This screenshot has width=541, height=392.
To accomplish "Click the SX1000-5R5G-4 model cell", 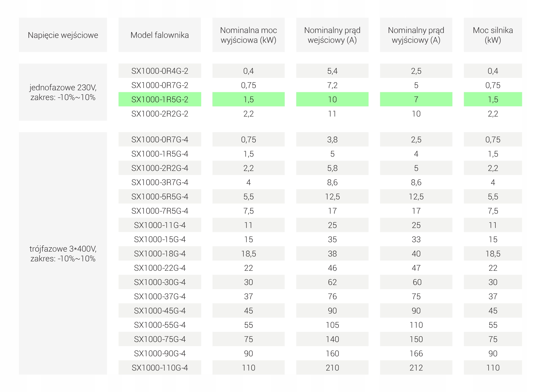I will pyautogui.click(x=160, y=197).
